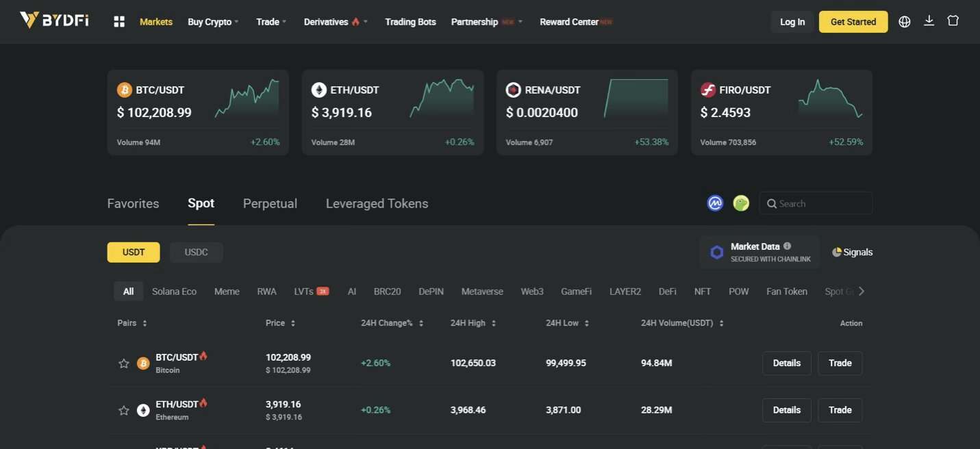The image size is (980, 449).
Task: Click the green CoinGecko round icon
Action: tap(741, 203)
